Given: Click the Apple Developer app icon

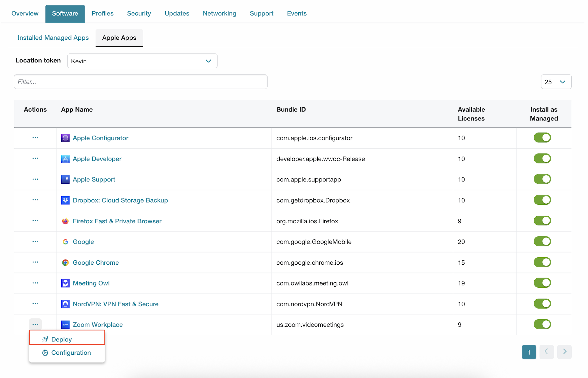Looking at the screenshot, I should coord(65,159).
